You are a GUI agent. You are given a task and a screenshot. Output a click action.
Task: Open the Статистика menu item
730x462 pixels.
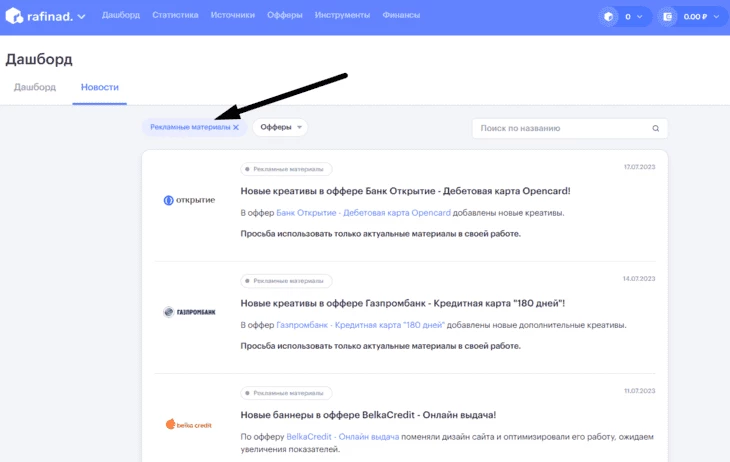[175, 15]
